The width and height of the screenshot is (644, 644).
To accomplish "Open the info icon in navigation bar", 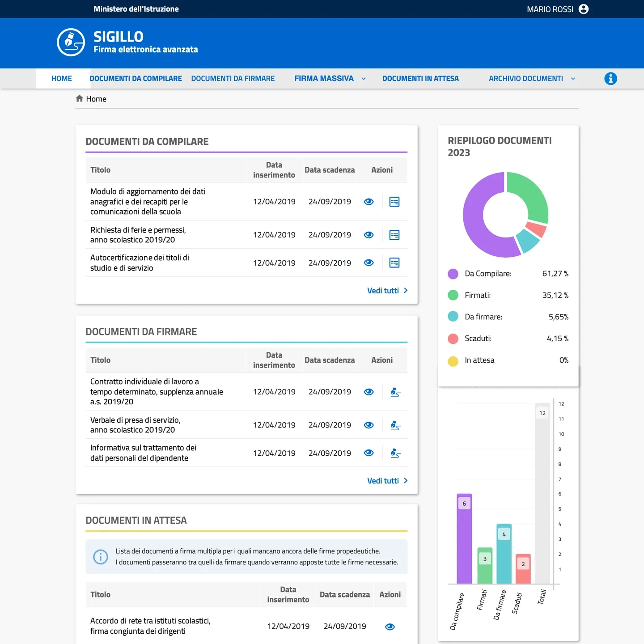I will click(610, 79).
